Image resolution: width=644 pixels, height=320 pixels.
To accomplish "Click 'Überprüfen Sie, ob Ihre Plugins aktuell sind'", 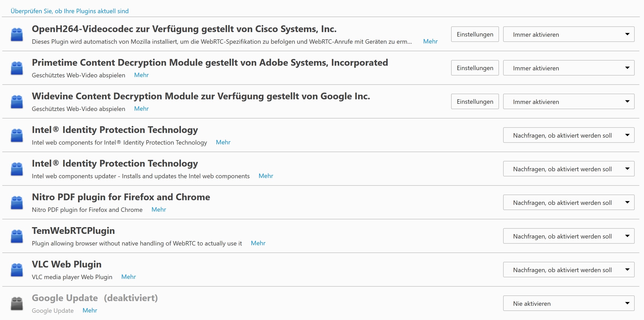I will (69, 11).
